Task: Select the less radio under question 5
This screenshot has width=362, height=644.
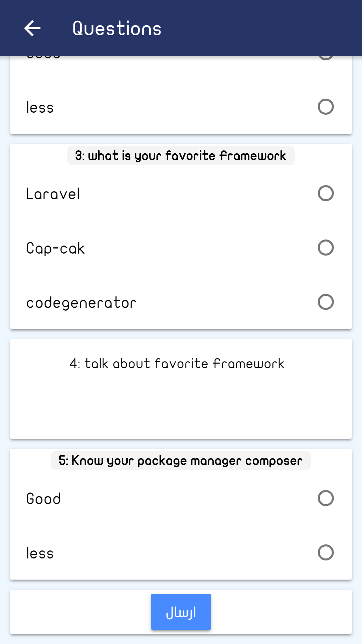Action: [325, 552]
